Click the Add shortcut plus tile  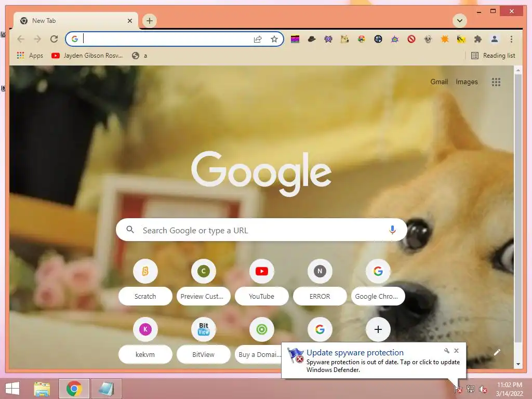(378, 329)
